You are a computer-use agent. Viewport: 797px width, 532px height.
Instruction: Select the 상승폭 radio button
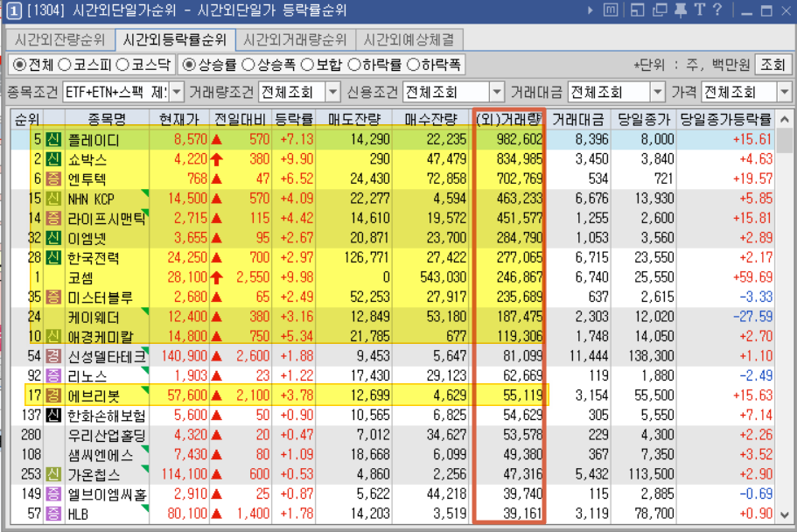(x=248, y=65)
